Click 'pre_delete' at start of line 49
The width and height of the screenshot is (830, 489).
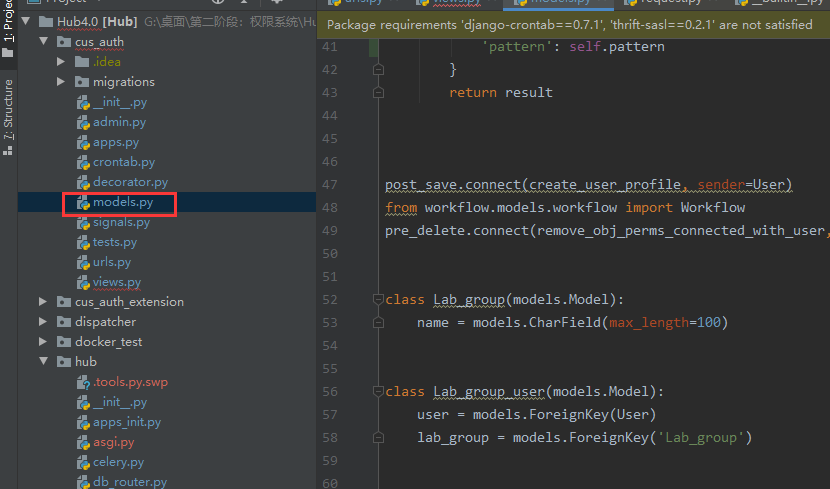425,231
